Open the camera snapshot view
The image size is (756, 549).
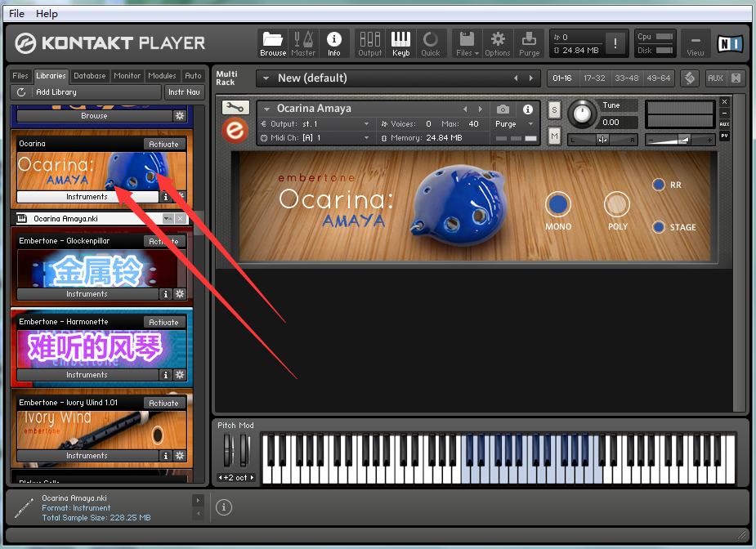coord(503,109)
